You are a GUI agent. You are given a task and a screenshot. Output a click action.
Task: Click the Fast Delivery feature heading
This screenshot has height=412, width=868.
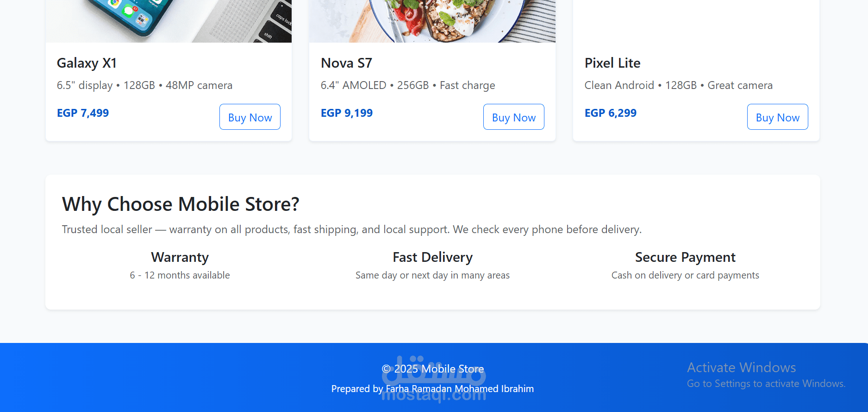coord(432,257)
